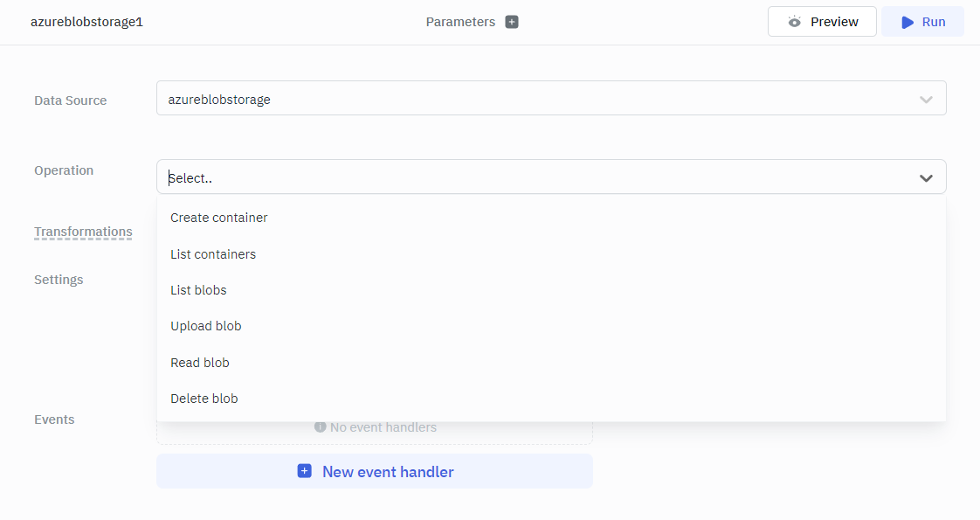Click the Transformations label
Screen dimensions: 980x520
click(83, 232)
